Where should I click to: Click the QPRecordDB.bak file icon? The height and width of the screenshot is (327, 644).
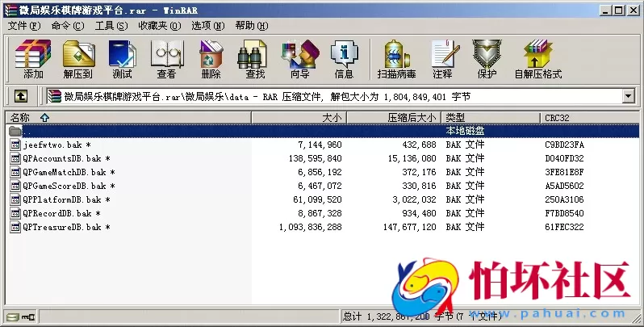point(15,213)
